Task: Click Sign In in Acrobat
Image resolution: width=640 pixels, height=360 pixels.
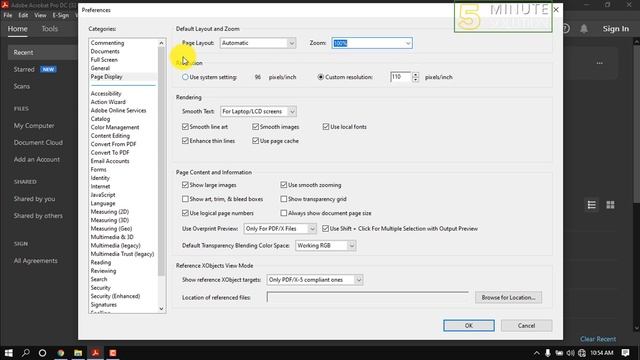Action: click(x=616, y=29)
